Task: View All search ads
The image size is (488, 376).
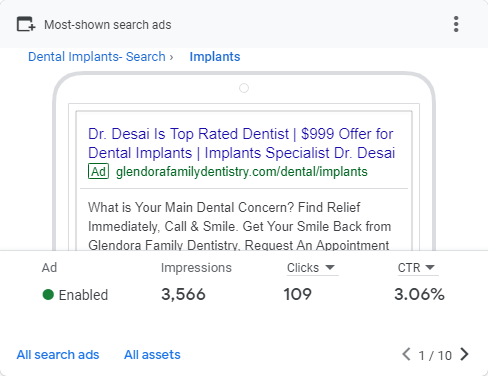Action: (58, 355)
